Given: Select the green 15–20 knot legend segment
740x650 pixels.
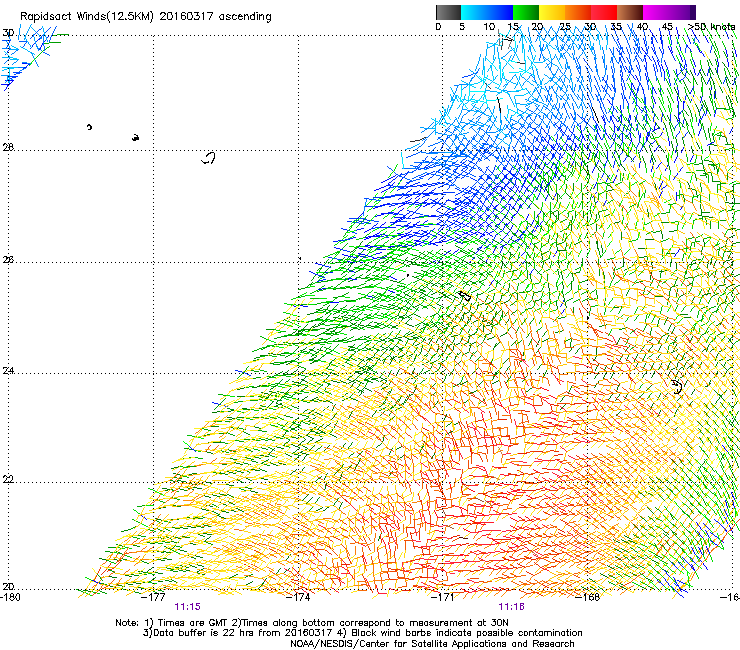Looking at the screenshot, I should (526, 12).
